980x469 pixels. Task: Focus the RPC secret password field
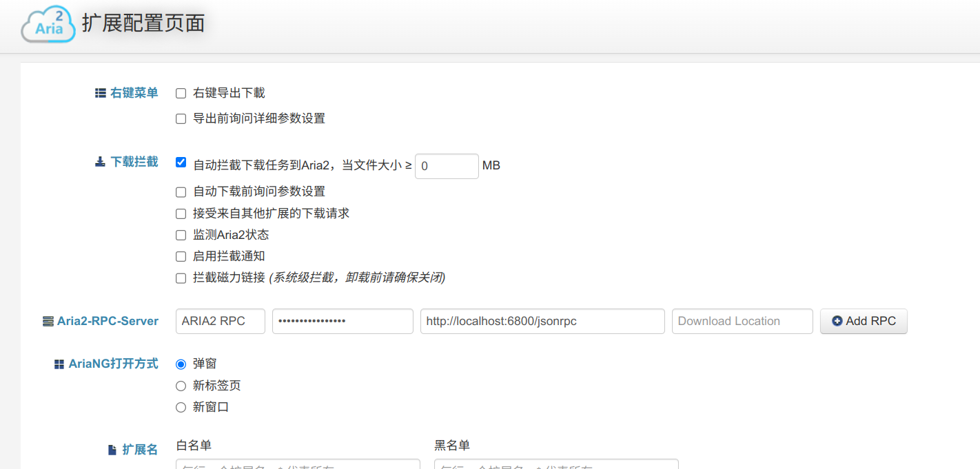point(343,321)
